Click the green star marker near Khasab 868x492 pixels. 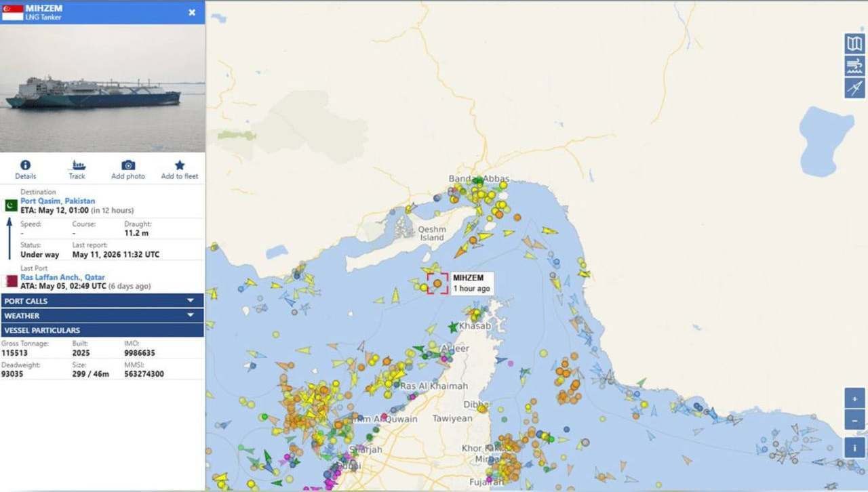pos(453,327)
